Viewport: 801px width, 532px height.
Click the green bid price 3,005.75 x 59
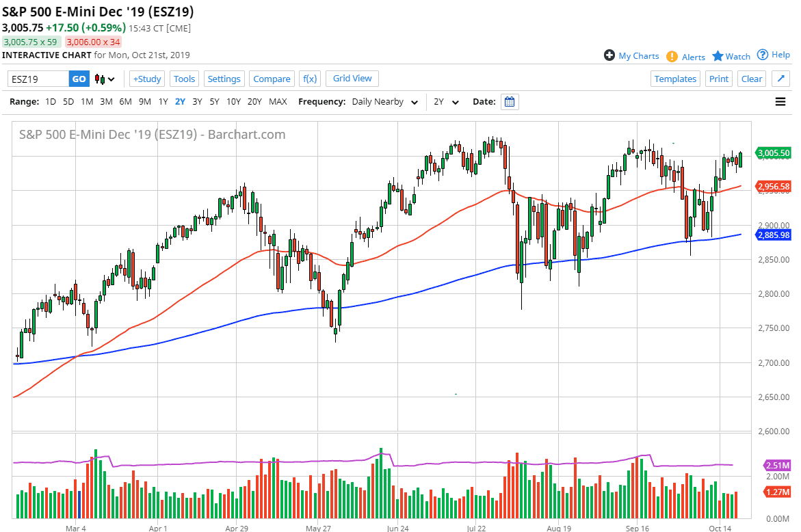pos(31,42)
